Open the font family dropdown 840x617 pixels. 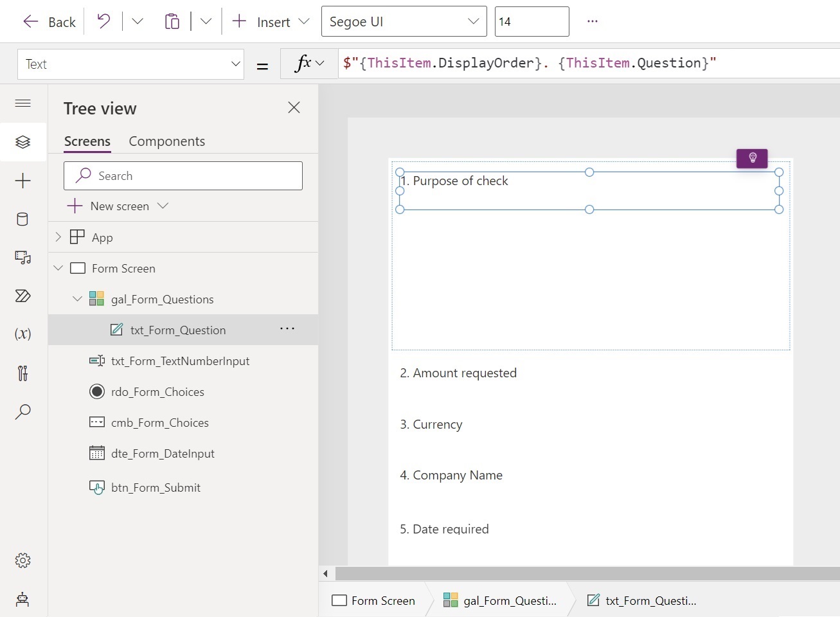[x=404, y=21]
